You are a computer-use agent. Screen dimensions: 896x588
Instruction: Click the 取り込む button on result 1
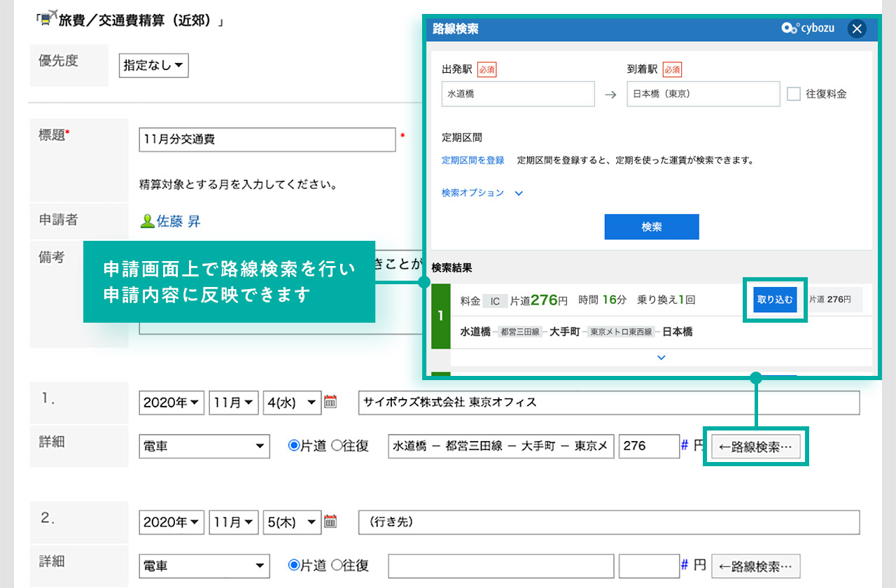click(775, 299)
